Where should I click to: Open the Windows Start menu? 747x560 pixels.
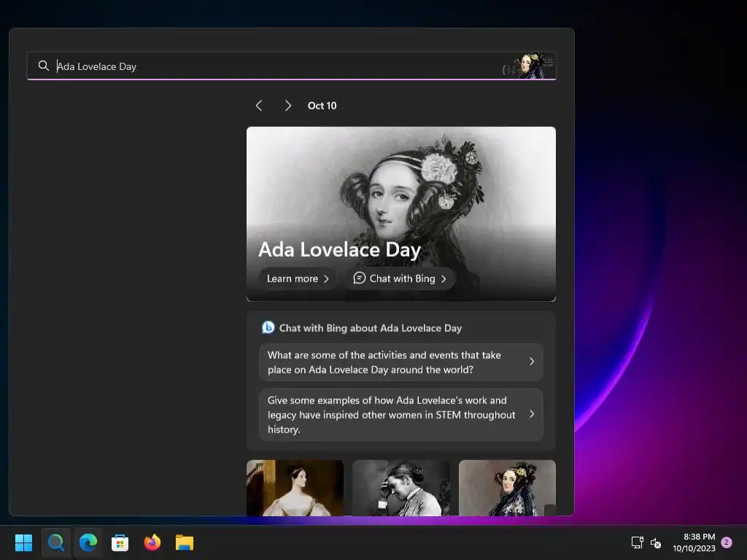pyautogui.click(x=24, y=542)
